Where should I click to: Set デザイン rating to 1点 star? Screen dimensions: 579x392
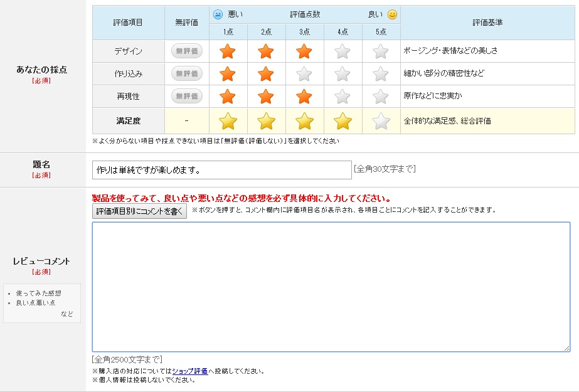228,51
